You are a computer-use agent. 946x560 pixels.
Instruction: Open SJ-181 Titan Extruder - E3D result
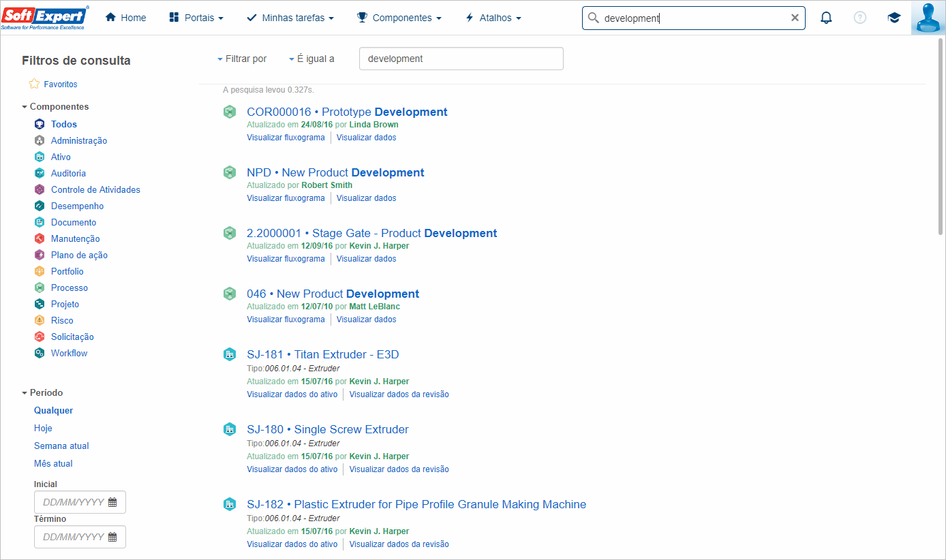tap(323, 354)
